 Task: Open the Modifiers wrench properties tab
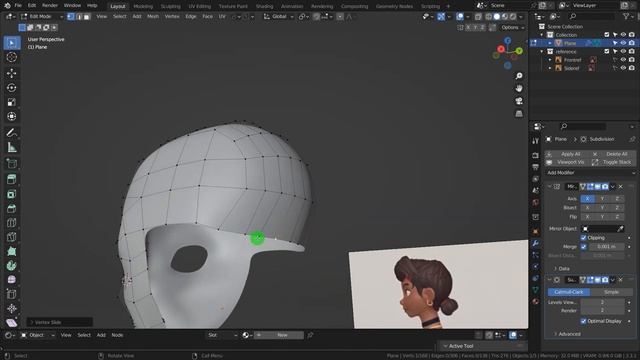(536, 243)
